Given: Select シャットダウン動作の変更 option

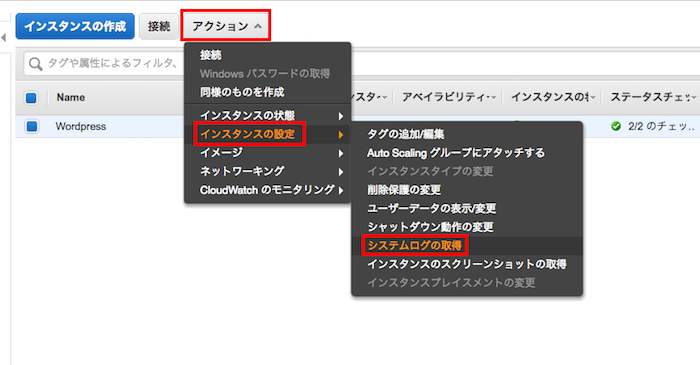Looking at the screenshot, I should pos(467,227).
